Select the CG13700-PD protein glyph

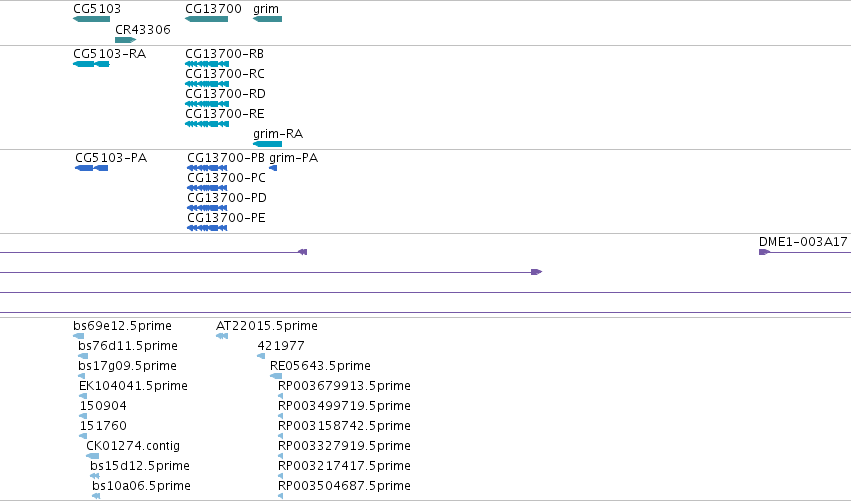click(x=207, y=208)
